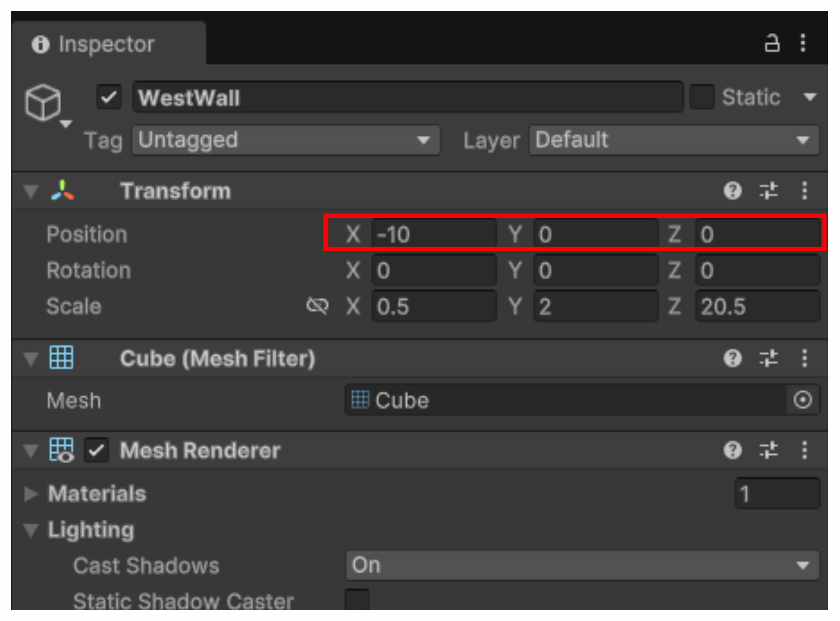Viewport: 840px width, 621px height.
Task: Click the Position X input field
Action: (434, 234)
